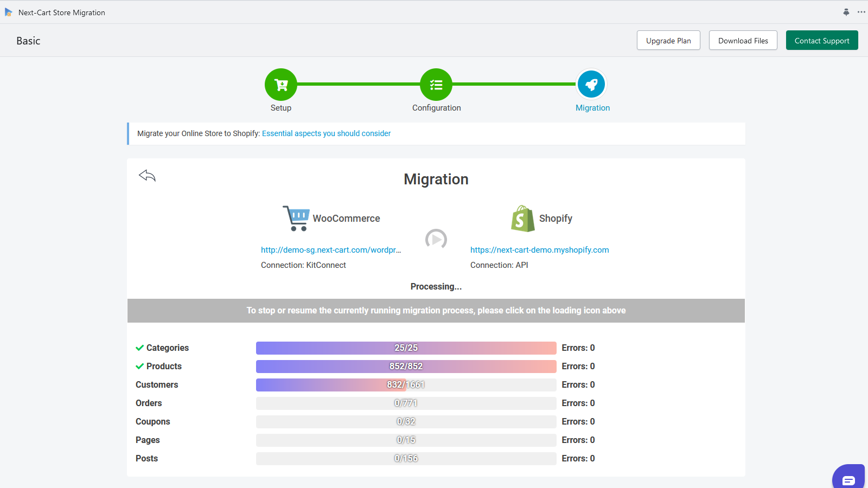Click the WooCommerce shopping cart icon
Viewport: 868px width, 488px height.
pos(296,218)
